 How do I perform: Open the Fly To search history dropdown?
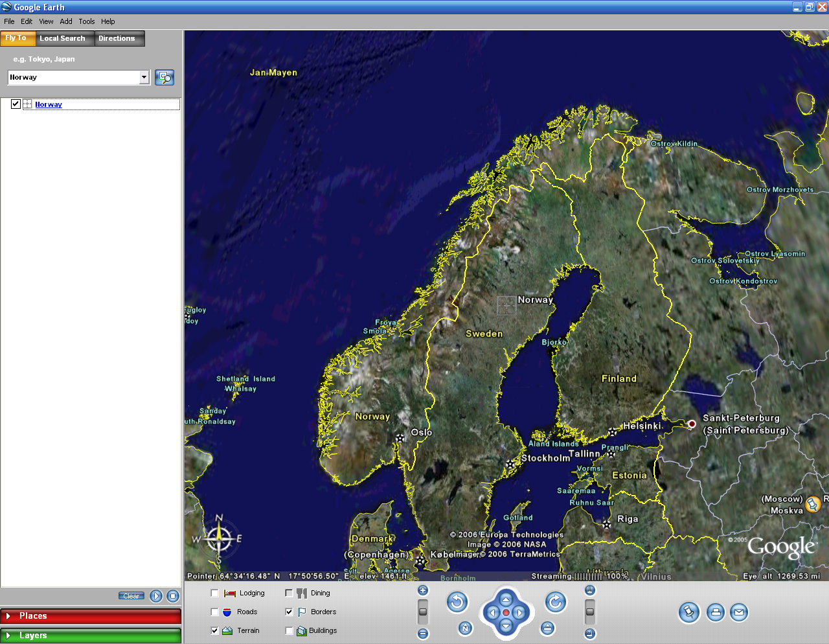pos(144,78)
